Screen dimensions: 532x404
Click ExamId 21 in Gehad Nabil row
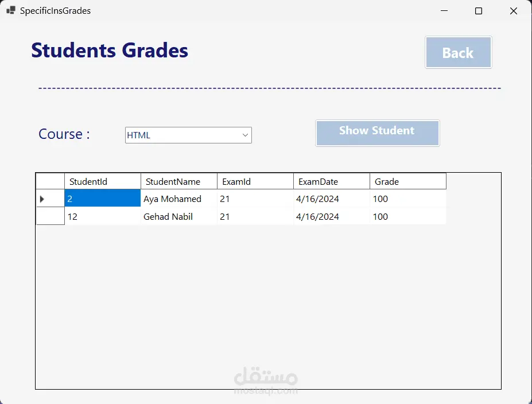255,216
